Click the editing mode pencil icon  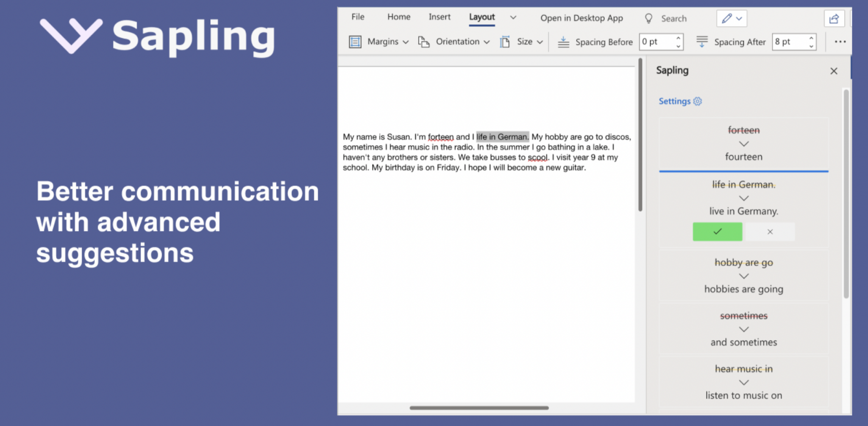pos(726,18)
